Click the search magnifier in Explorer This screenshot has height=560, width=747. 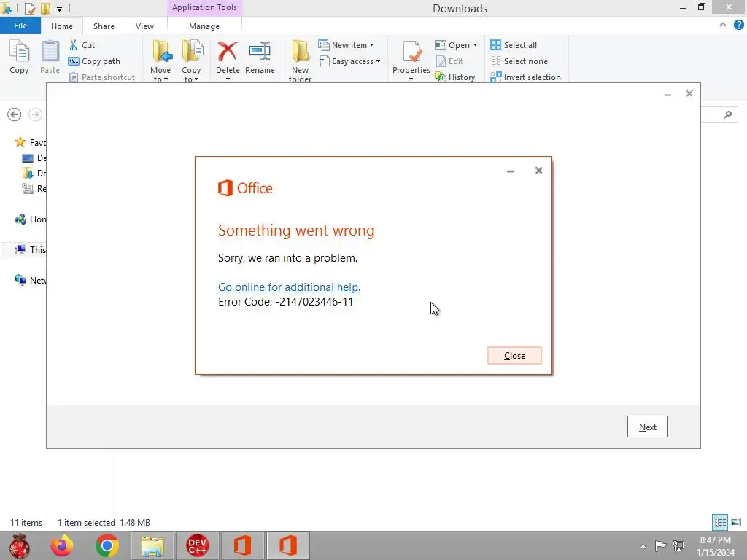coord(727,114)
